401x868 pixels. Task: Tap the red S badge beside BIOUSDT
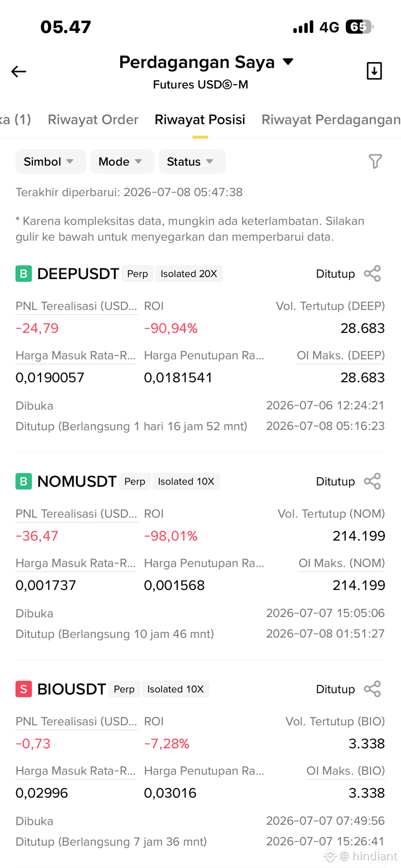tap(24, 689)
